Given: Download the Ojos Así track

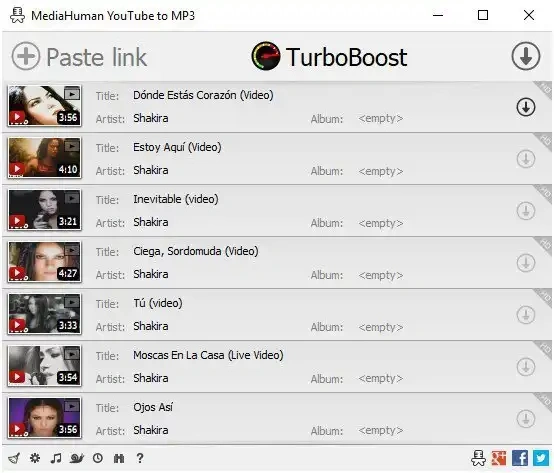Looking at the screenshot, I should point(526,419).
